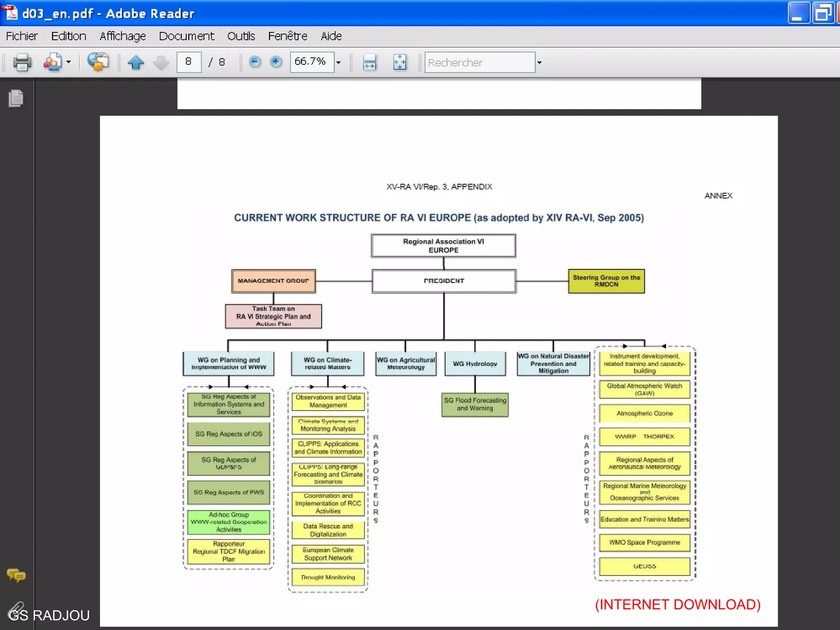Open the Comments panel in sidebar
This screenshot has height=630, width=840.
[x=16, y=575]
